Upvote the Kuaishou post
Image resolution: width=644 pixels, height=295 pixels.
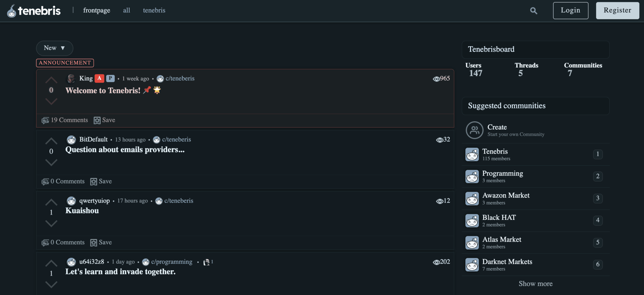(51, 202)
